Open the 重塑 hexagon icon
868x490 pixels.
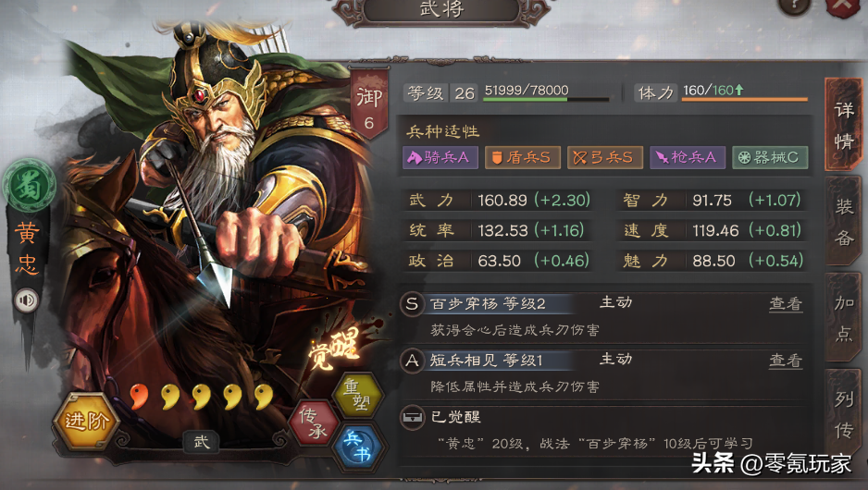coord(357,394)
